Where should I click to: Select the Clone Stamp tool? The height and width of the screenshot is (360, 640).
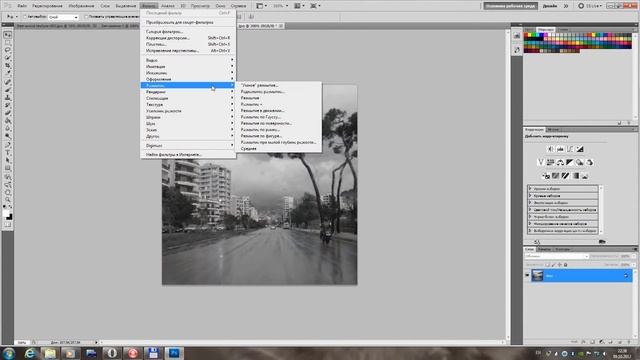(x=7, y=98)
